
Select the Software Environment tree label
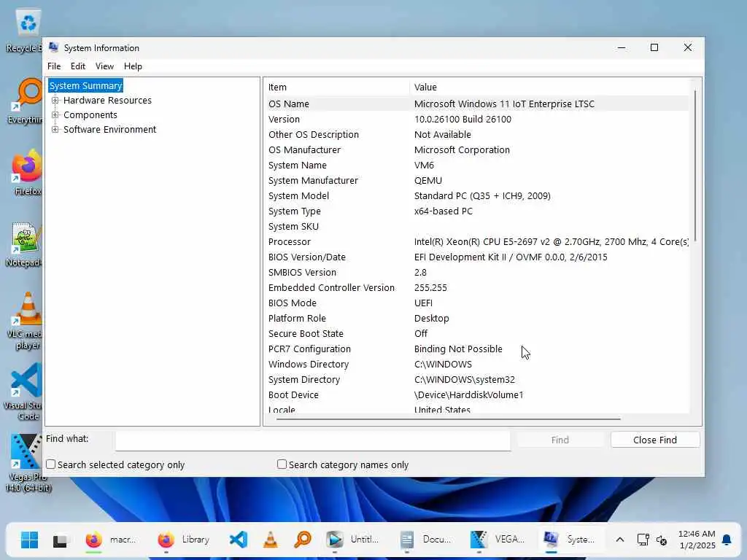coord(110,130)
